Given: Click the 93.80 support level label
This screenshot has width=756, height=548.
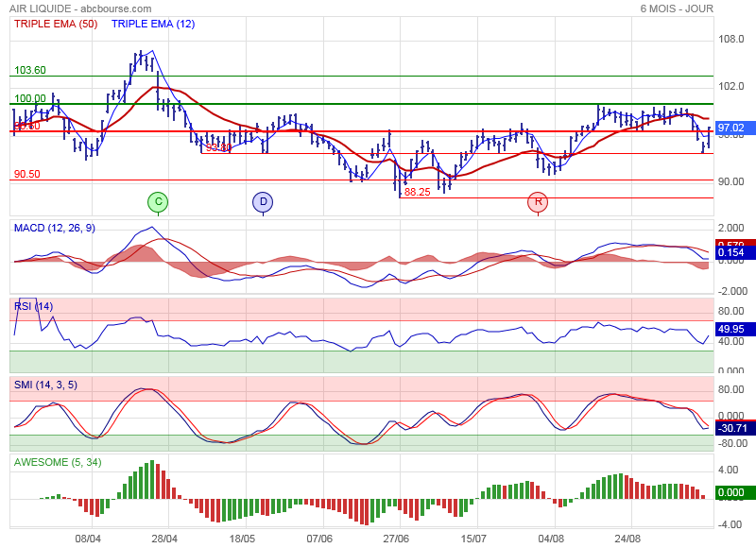Looking at the screenshot, I should 219,147.
